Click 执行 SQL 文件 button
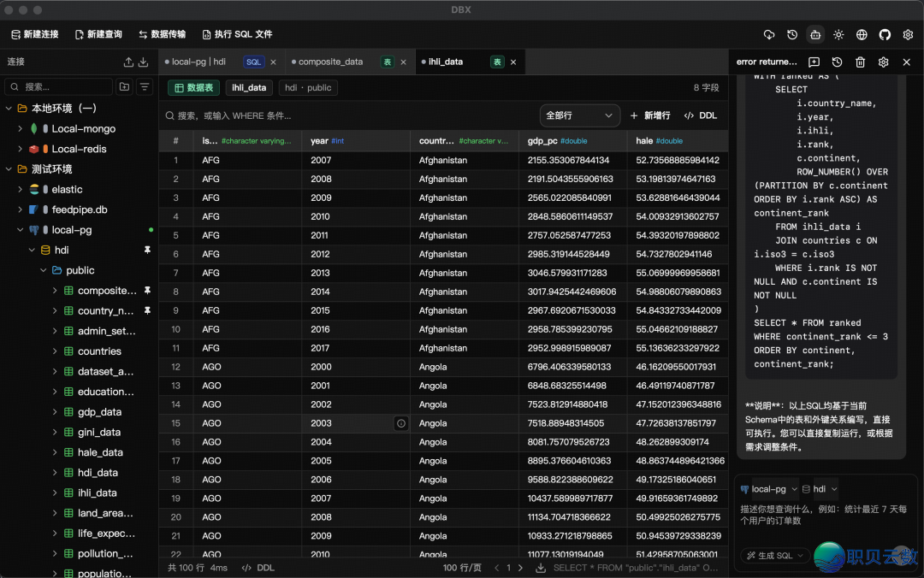The image size is (924, 578). [237, 34]
